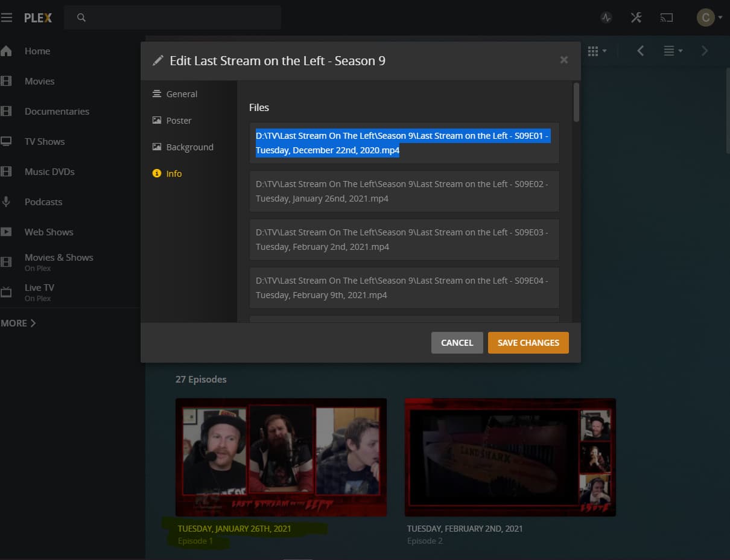Viewport: 730px width, 560px height.
Task: Go to previous item arrow
Action: (x=640, y=51)
